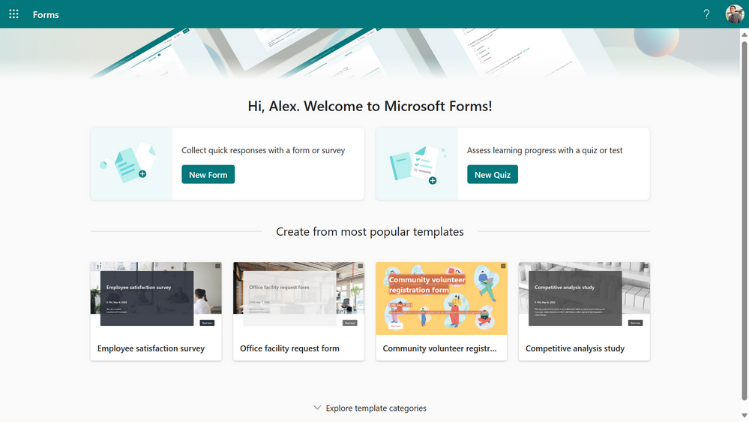The height and width of the screenshot is (422, 749).
Task: Click 'Competitive analysis study' title text
Action: point(575,348)
